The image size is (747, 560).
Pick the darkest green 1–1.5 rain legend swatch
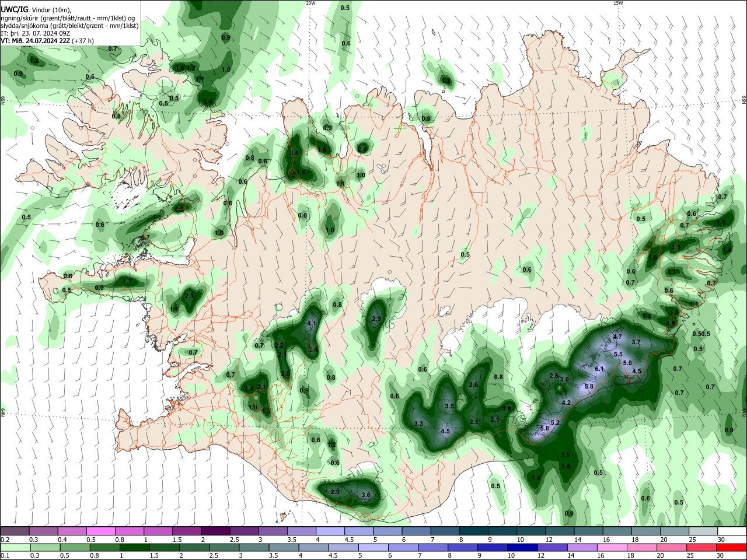tap(134, 547)
